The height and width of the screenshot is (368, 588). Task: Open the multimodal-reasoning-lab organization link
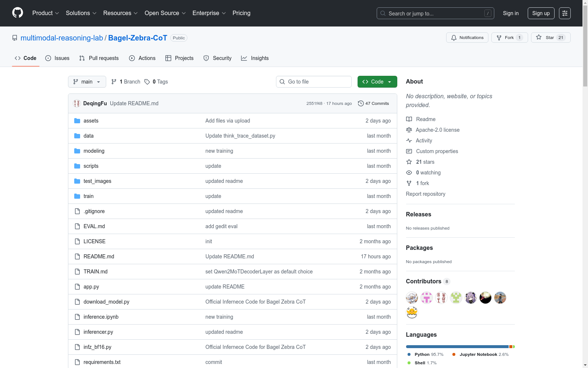coord(62,38)
